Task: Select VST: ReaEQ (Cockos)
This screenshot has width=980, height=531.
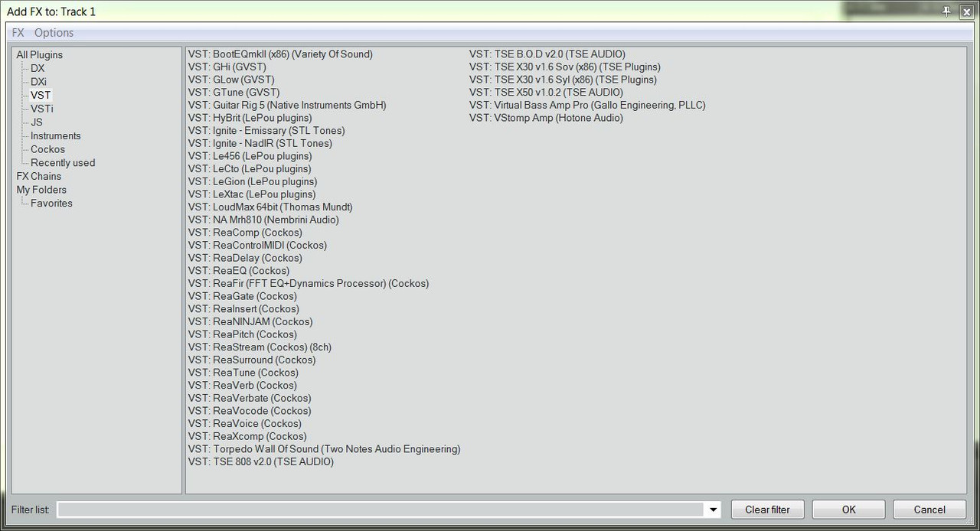Action: click(239, 271)
